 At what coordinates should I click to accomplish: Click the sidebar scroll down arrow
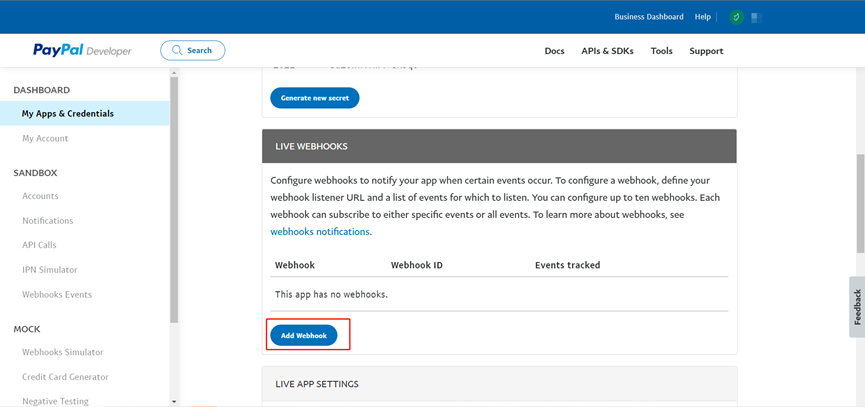pos(174,401)
